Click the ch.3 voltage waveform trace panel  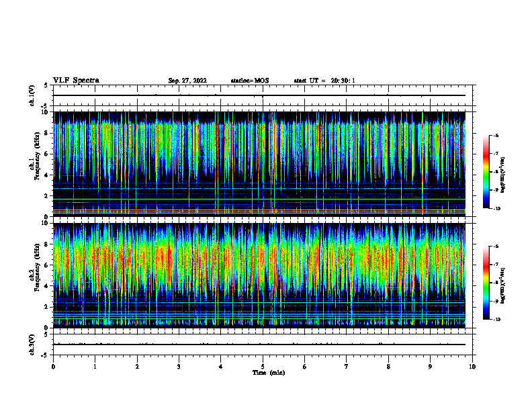263,345
